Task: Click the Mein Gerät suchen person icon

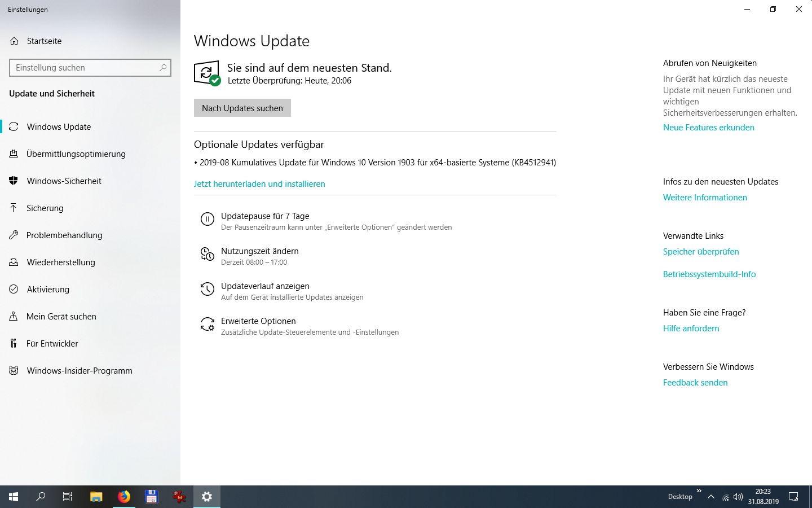Action: (x=14, y=317)
